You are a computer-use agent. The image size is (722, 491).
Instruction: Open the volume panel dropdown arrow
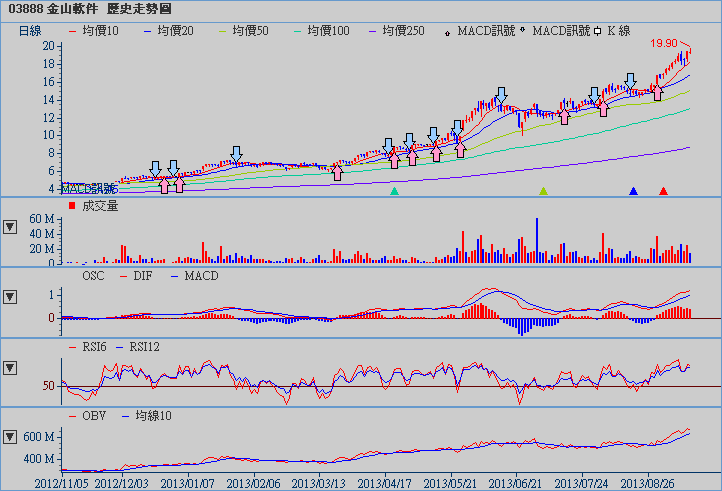point(10,226)
